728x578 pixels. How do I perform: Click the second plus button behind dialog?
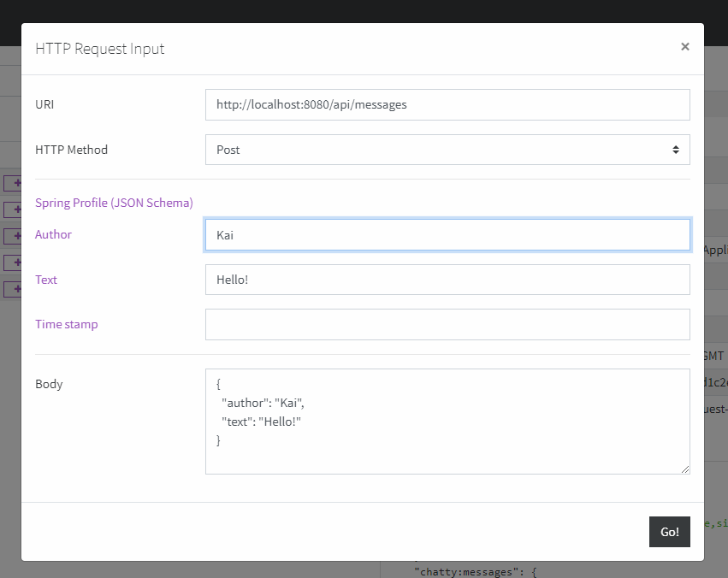click(14, 209)
